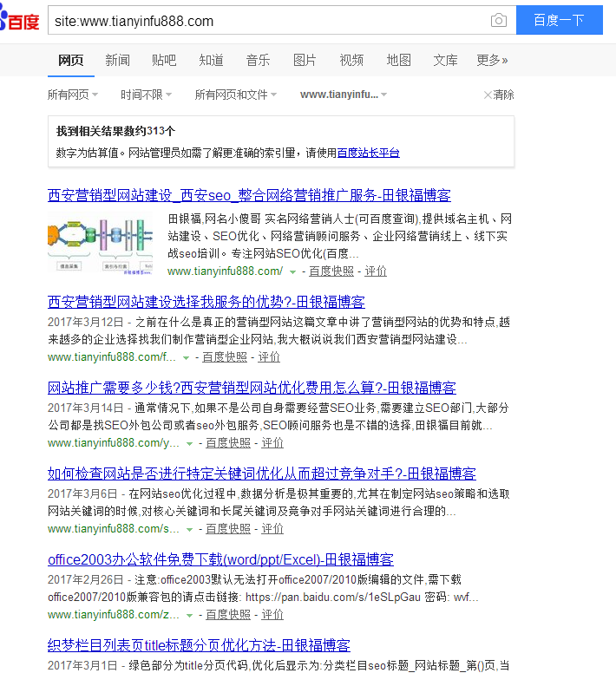Expand arrow beside www.tianyinfu888.com/f... URL
This screenshot has width=616, height=673.
pyautogui.click(x=186, y=358)
